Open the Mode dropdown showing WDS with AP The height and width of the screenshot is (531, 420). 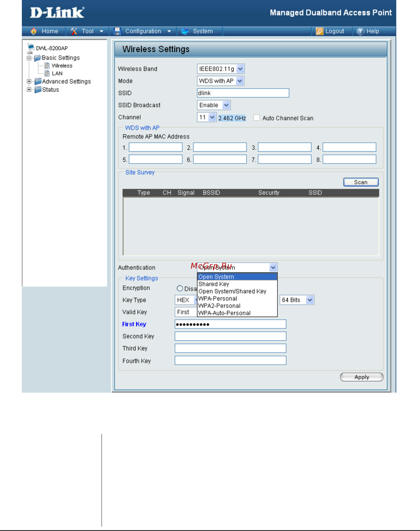coord(220,81)
